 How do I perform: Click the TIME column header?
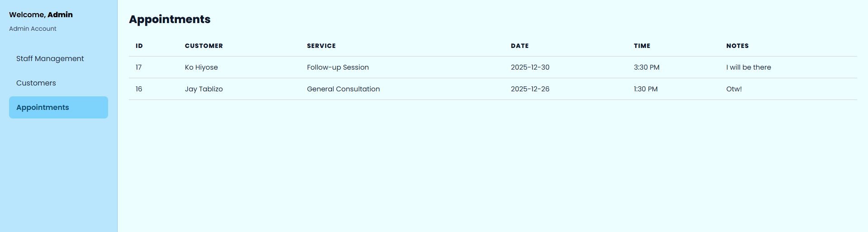tap(642, 46)
